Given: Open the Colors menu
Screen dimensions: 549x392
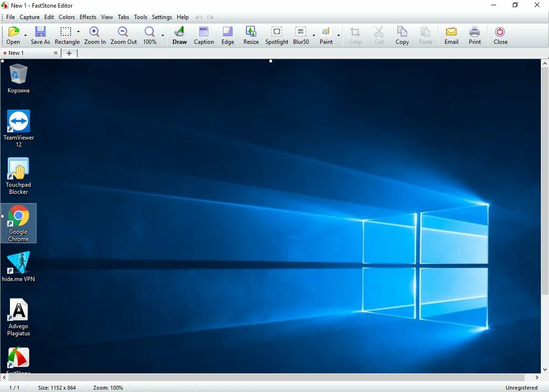Looking at the screenshot, I should pyautogui.click(x=67, y=17).
